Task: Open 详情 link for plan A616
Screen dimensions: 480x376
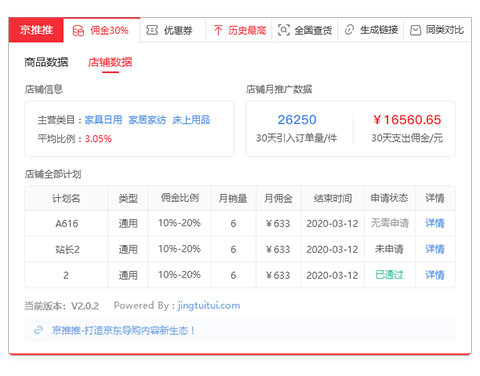Action: click(435, 223)
